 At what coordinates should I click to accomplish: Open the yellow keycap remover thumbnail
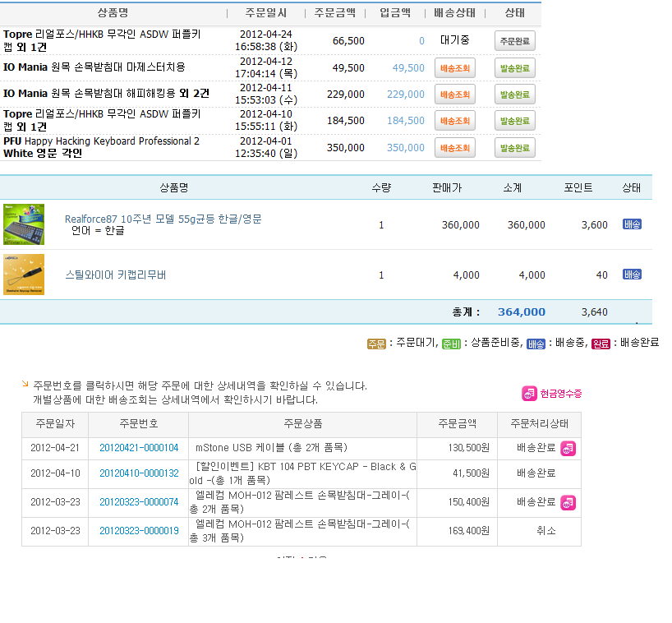pyautogui.click(x=24, y=275)
